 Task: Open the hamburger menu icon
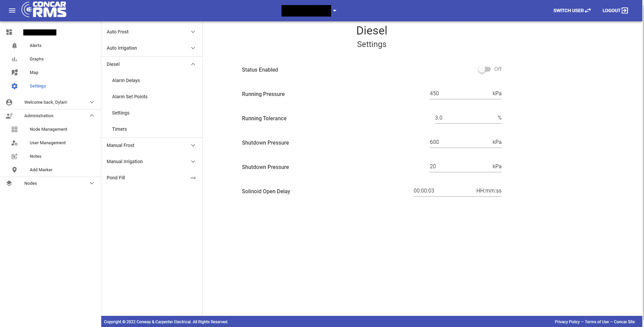tap(12, 10)
